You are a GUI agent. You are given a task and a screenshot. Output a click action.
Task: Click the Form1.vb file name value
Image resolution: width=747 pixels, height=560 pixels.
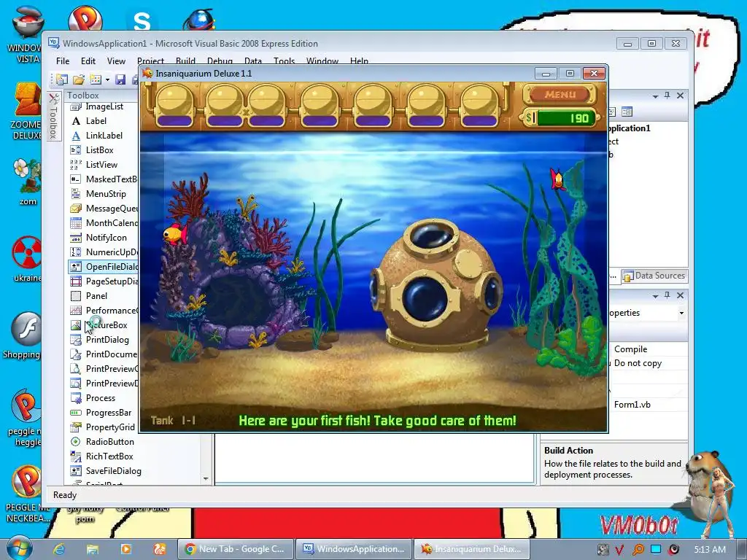(632, 404)
